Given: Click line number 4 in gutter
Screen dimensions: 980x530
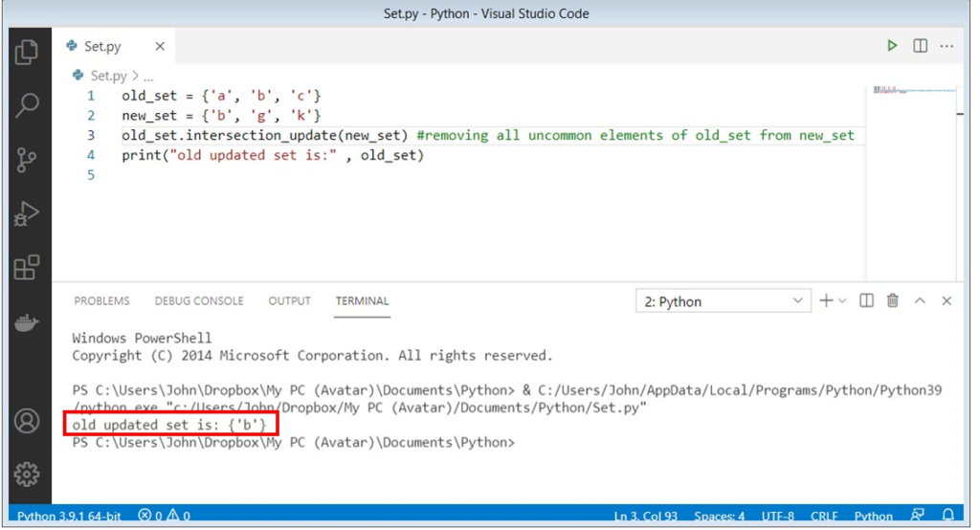Looking at the screenshot, I should (91, 155).
